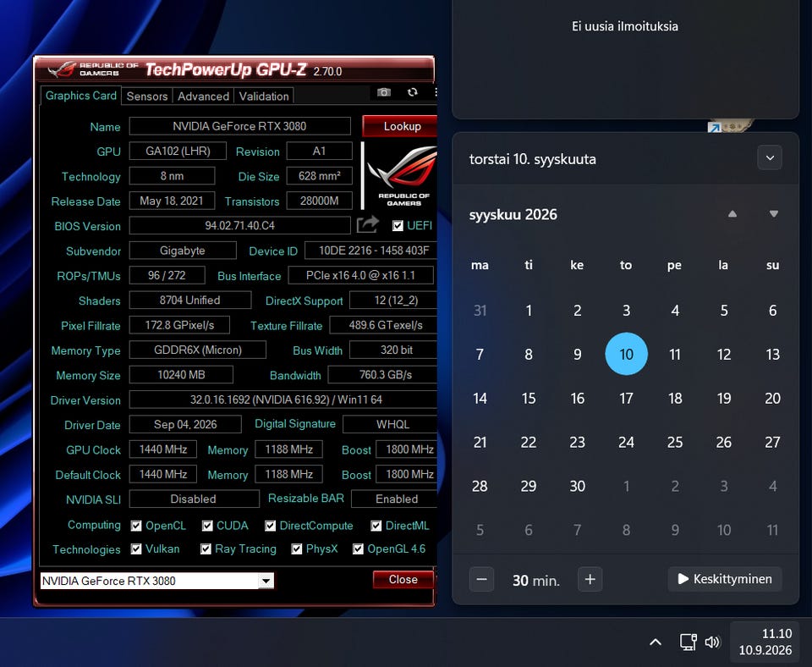Click the Digital Signature value WHQL
This screenshot has height=667, width=812.
tap(391, 424)
